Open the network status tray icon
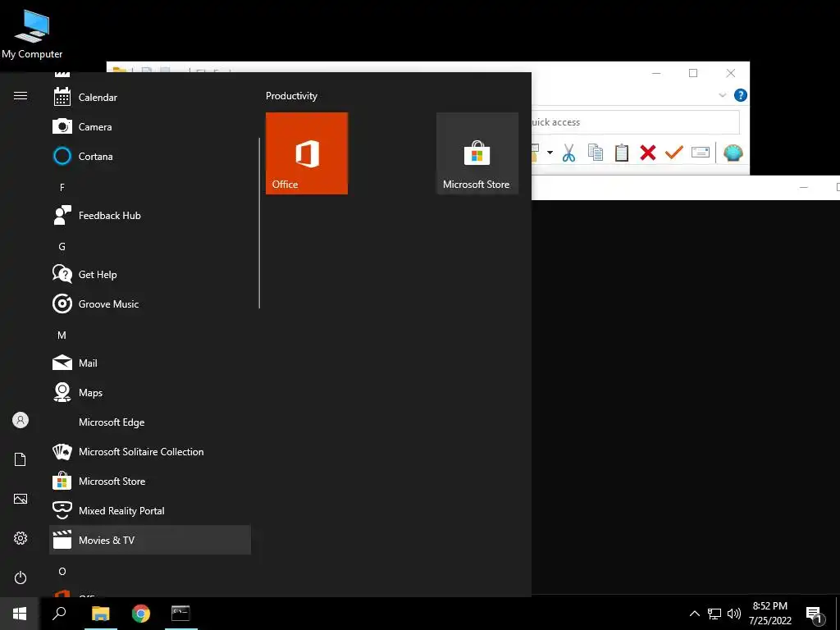The image size is (840, 630). [714, 614]
